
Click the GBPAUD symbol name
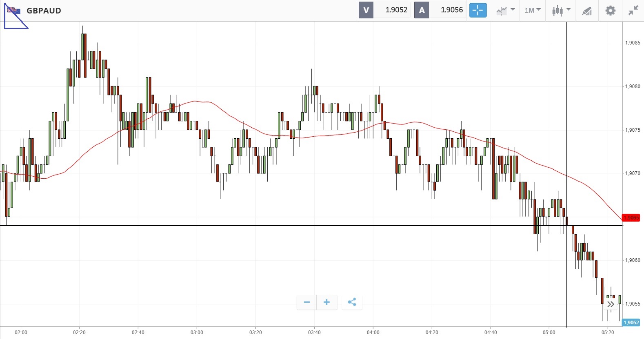[44, 11]
